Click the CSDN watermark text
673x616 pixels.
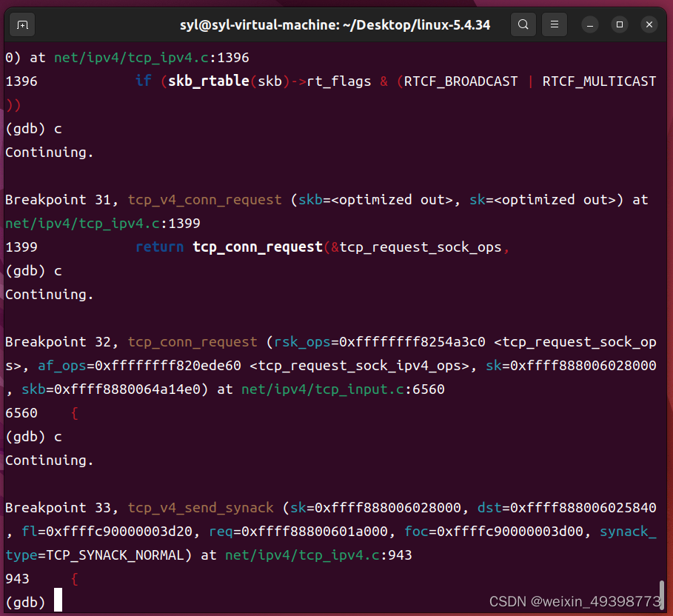point(575,601)
